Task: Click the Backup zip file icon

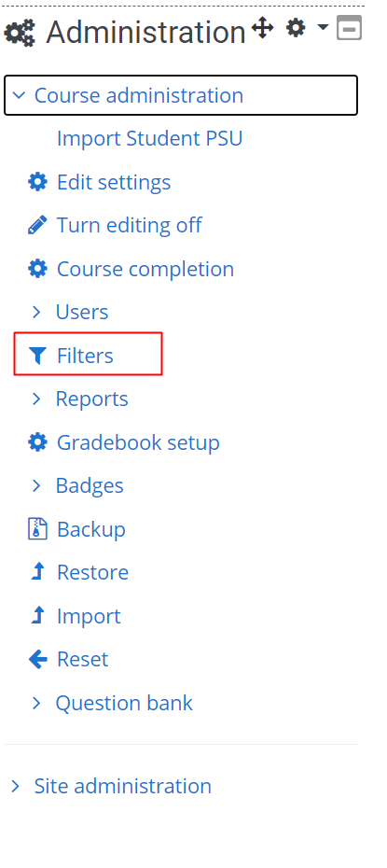Action: (x=37, y=529)
